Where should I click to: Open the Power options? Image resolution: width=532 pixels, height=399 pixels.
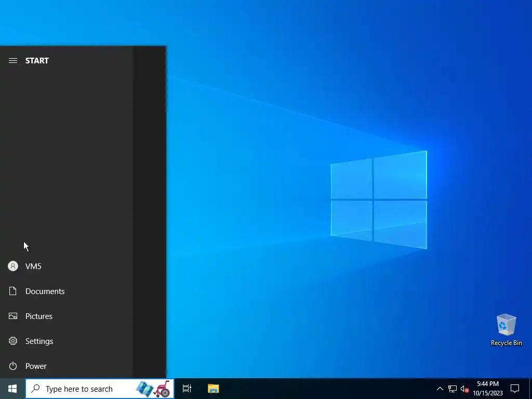point(66,366)
